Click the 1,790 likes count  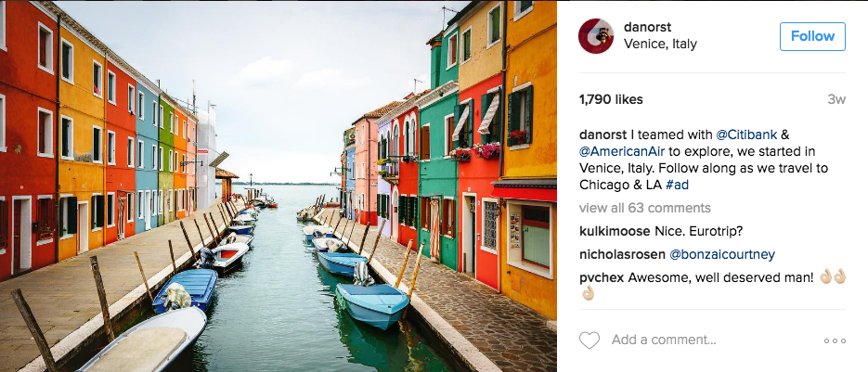tap(611, 99)
